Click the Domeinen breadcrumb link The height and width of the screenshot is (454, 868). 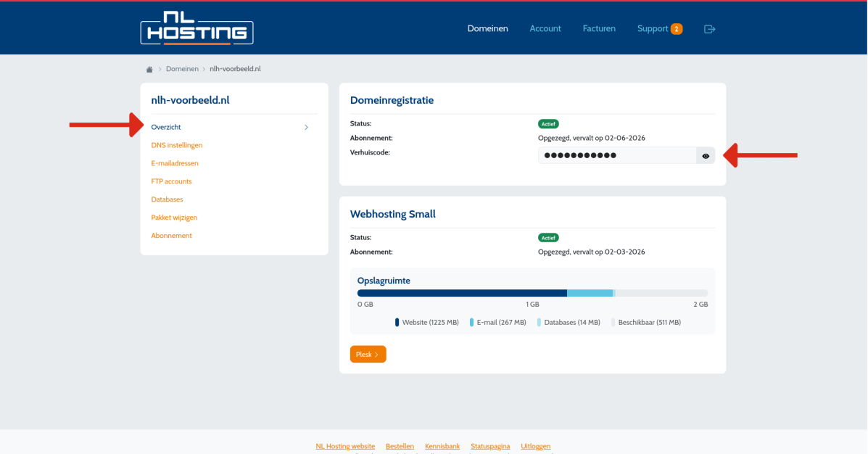tap(182, 69)
